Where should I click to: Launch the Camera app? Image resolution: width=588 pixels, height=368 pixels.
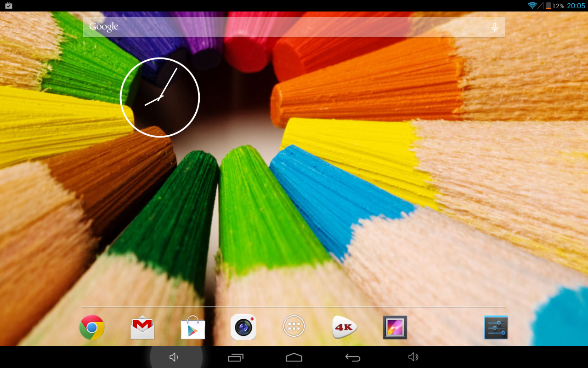tap(243, 328)
